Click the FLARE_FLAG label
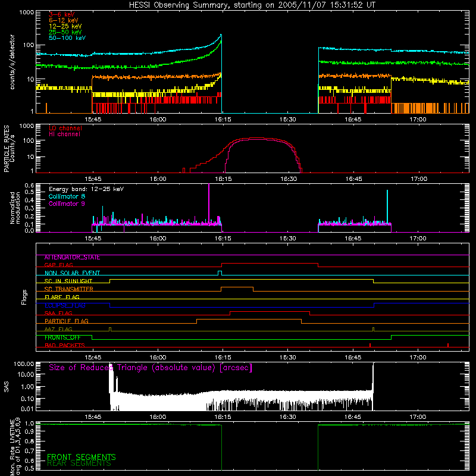This screenshot has width=476, height=476. coord(62,297)
